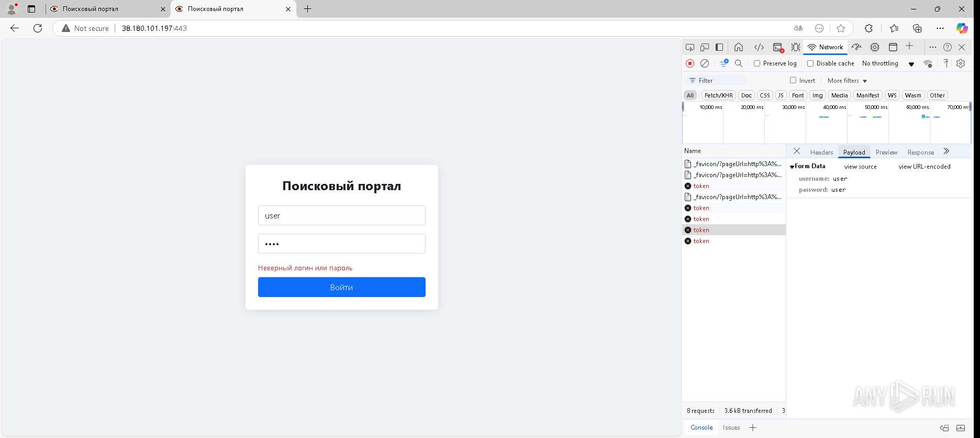Enable the Disable cache checkbox
This screenshot has width=980, height=438.
810,63
